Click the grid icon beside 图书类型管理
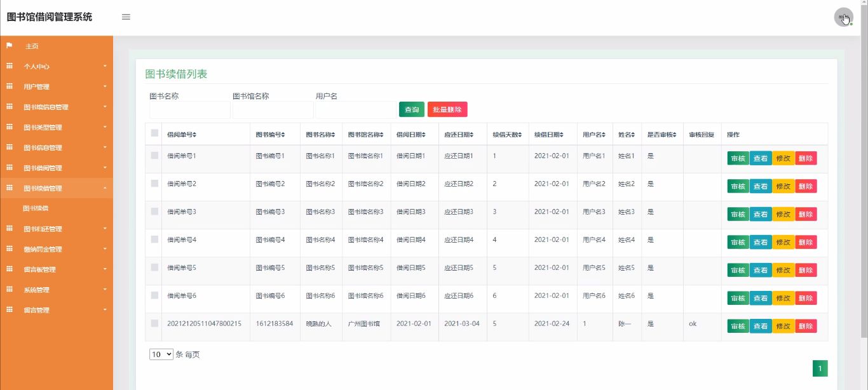The width and height of the screenshot is (868, 390). coord(10,127)
